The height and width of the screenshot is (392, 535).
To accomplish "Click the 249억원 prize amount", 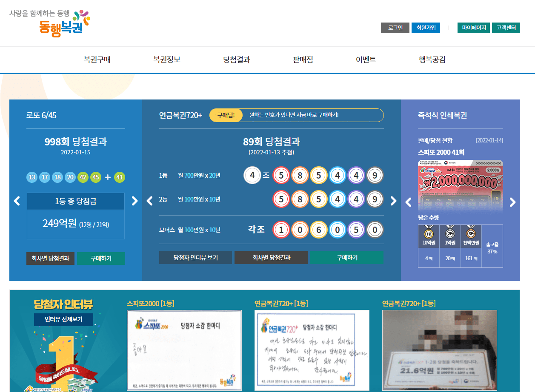I will pos(59,223).
